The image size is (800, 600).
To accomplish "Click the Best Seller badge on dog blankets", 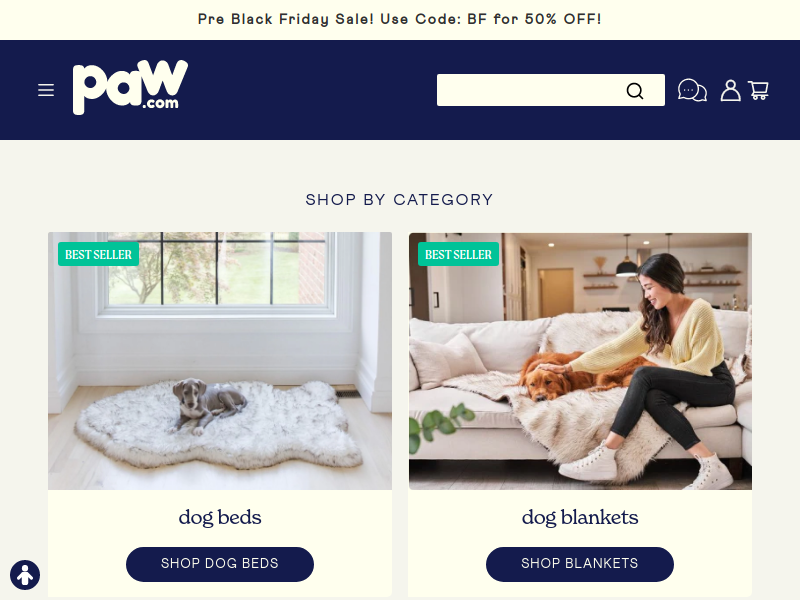I will [458, 254].
